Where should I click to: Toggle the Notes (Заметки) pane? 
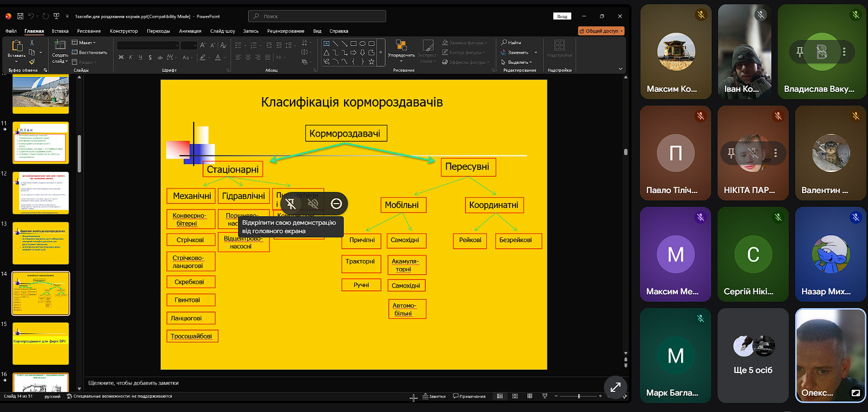pos(434,396)
